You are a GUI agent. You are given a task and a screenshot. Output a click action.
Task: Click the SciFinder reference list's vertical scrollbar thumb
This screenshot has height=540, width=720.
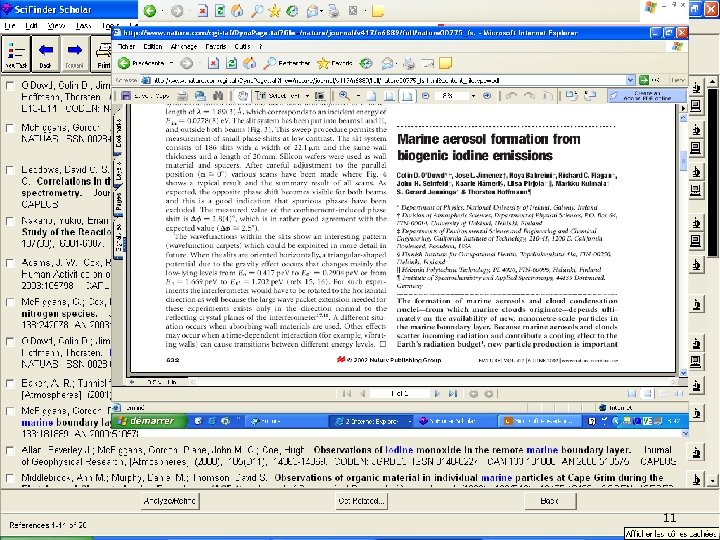(x=712, y=172)
